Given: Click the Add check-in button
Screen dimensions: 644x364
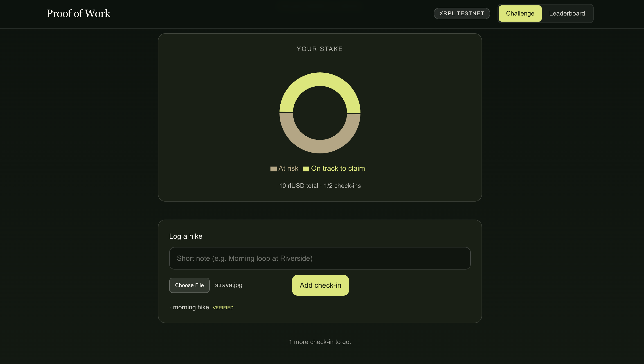Looking at the screenshot, I should (x=320, y=285).
